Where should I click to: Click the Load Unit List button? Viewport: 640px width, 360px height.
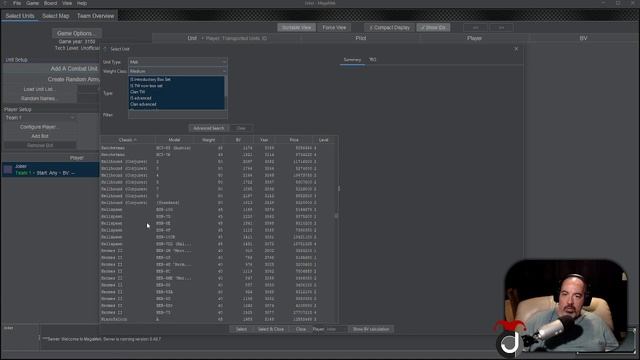pos(39,89)
